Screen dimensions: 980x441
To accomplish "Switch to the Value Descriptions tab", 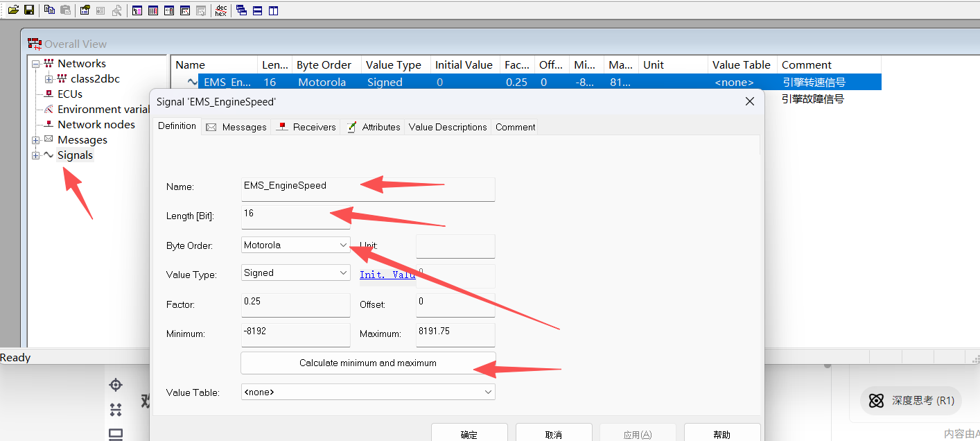I will (448, 127).
